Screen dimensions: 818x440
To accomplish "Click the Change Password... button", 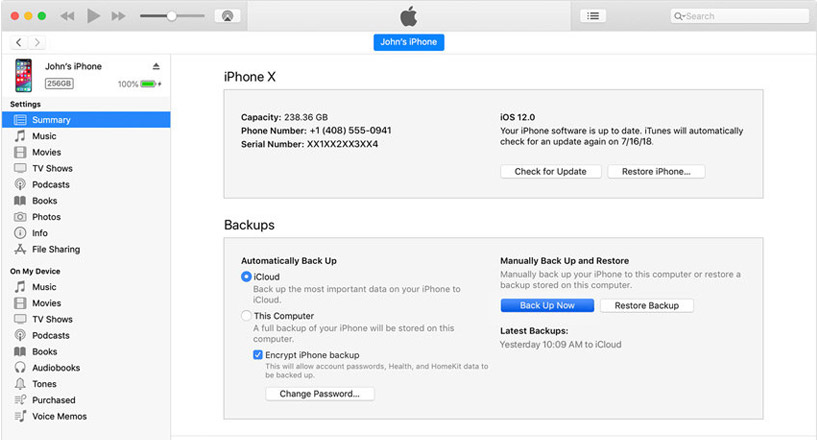I will 319,394.
